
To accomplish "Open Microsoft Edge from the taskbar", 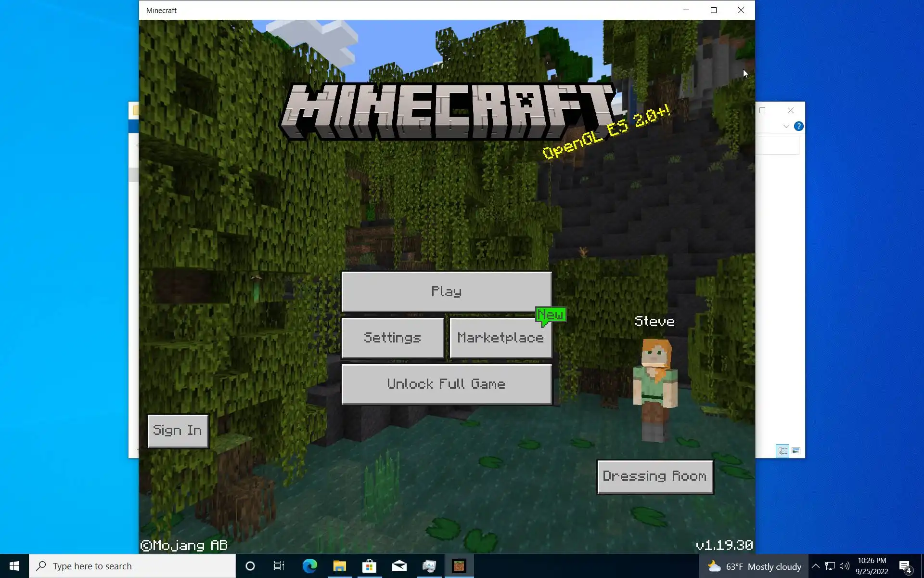I will point(309,566).
